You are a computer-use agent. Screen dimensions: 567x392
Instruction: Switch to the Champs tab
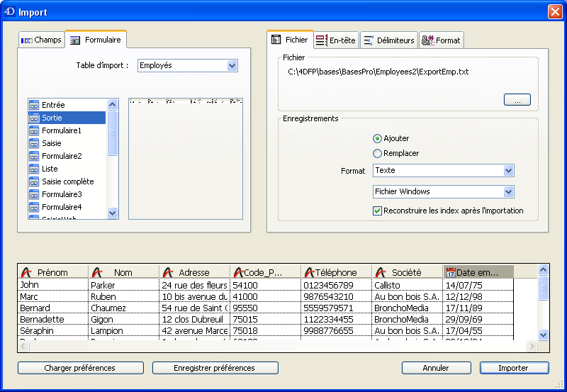coord(41,40)
